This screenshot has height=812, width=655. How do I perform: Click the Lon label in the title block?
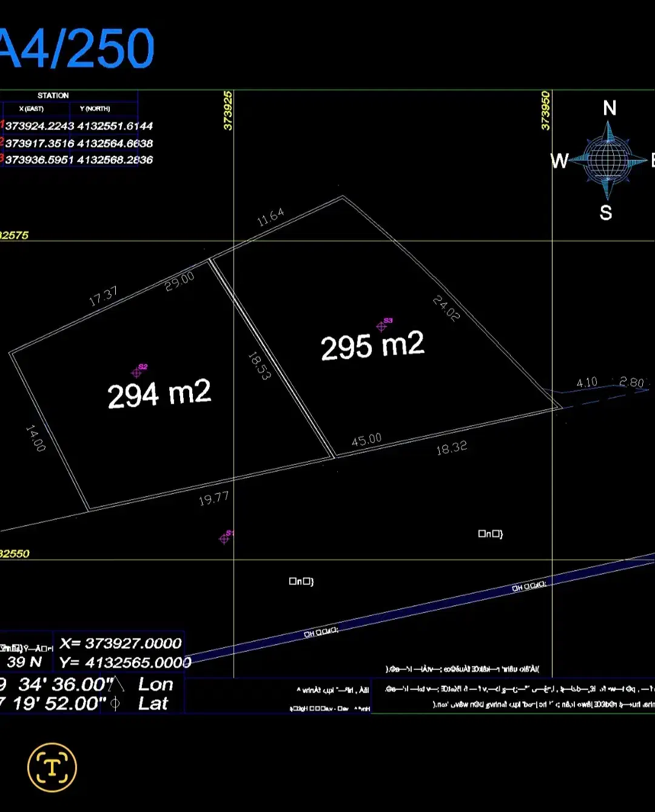(156, 685)
